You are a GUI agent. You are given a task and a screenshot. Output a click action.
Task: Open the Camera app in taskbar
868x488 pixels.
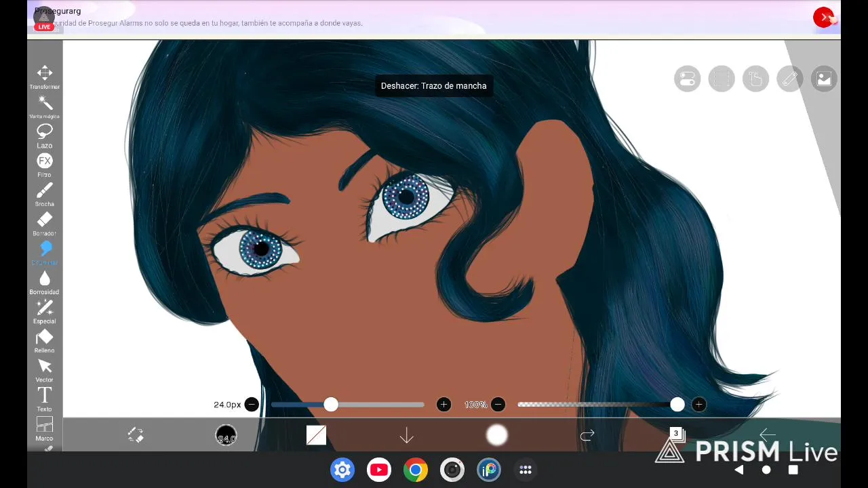[452, 470]
